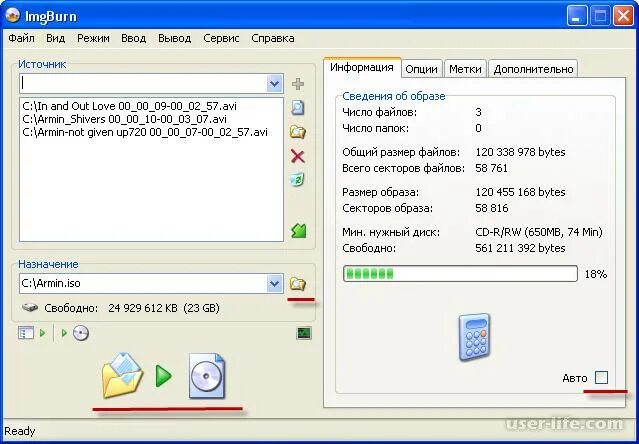Open the log window via green monitor icon

pos(304,333)
